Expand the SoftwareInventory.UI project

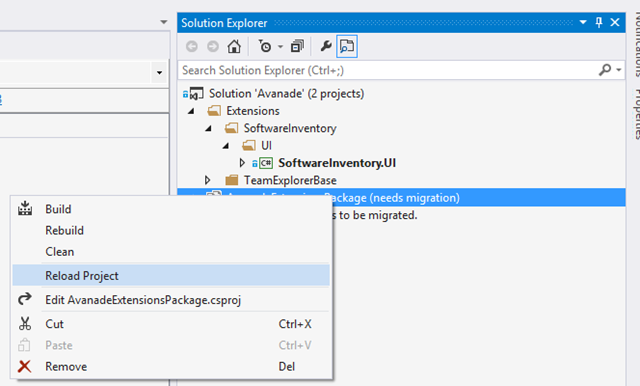[242, 163]
